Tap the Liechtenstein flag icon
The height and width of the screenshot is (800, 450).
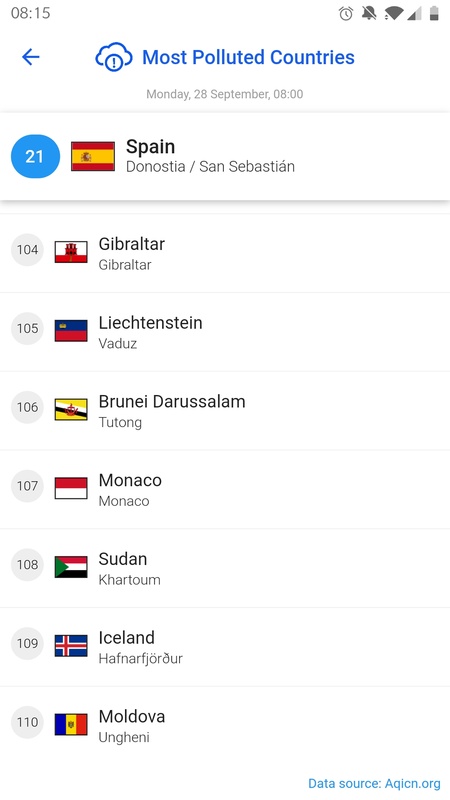click(71, 331)
